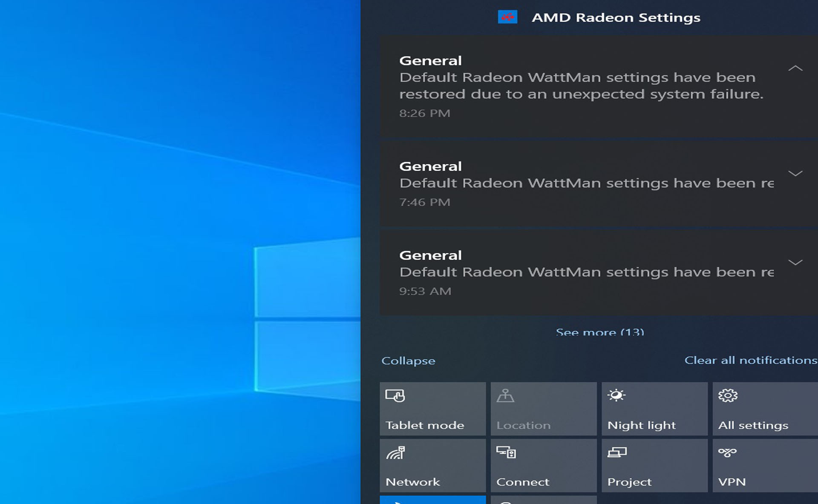Expand the 7:46 PM notification
The height and width of the screenshot is (504, 818).
pyautogui.click(x=795, y=173)
